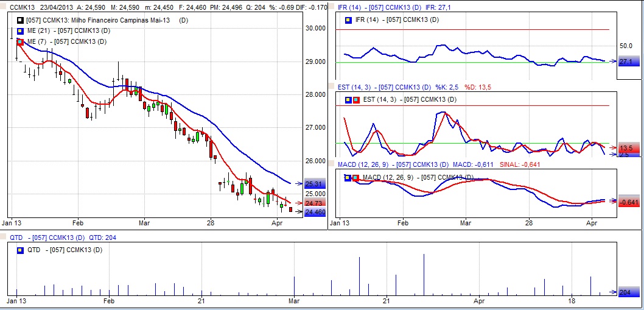Click the handle beside the MACD panel title
Viewport: 644px width, 310px height.
(x=332, y=164)
